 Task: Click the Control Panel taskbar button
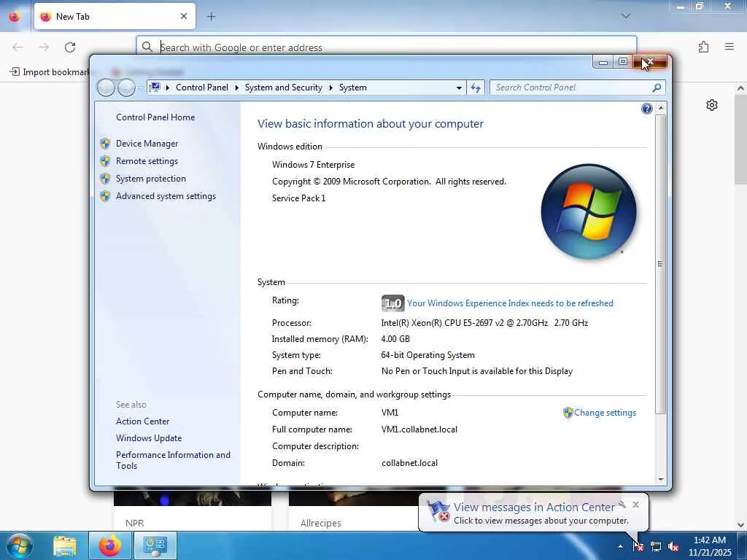[x=155, y=546]
